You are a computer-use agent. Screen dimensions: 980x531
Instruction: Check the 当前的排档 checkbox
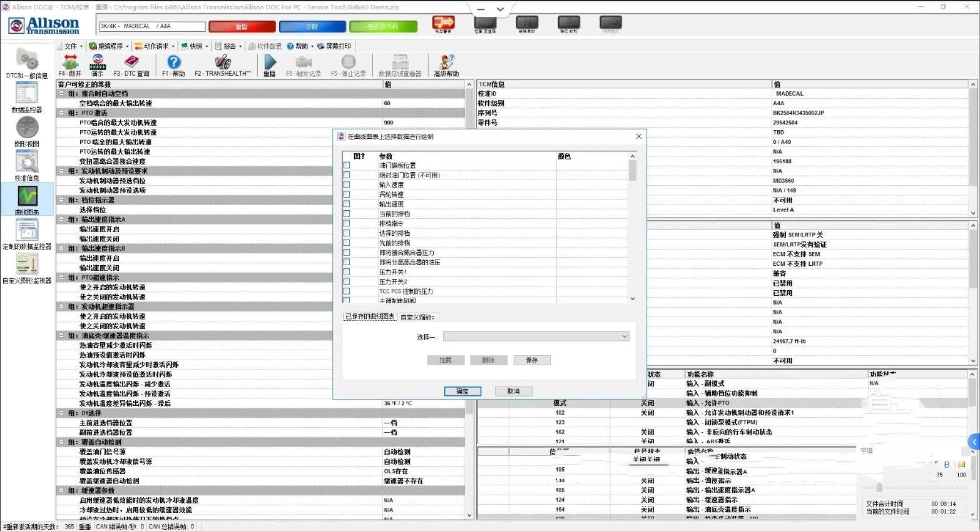click(x=347, y=214)
